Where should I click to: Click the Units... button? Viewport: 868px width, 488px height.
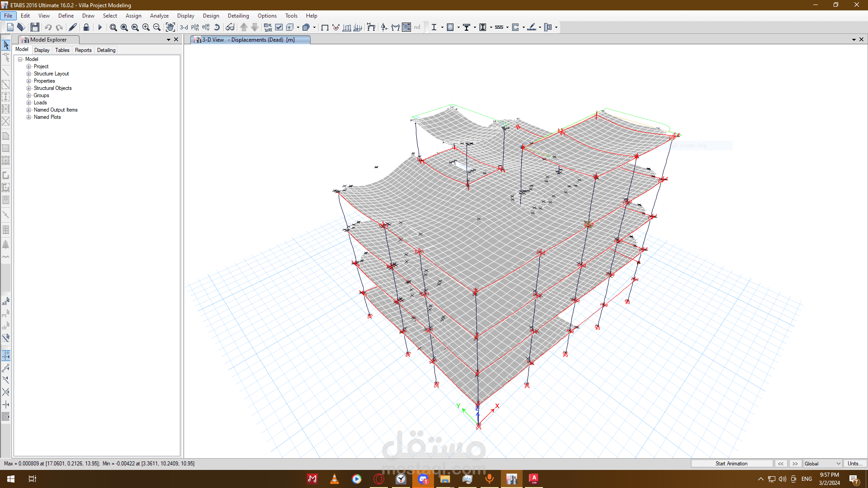coord(855,464)
